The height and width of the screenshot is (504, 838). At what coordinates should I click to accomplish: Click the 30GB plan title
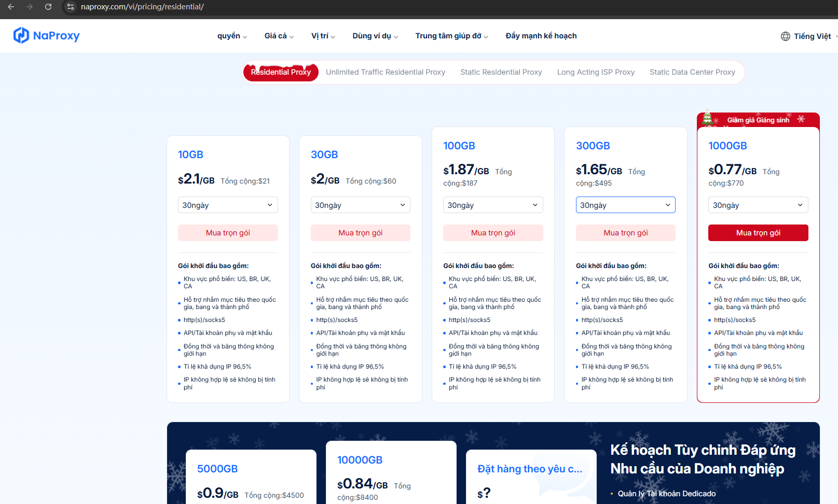324,155
